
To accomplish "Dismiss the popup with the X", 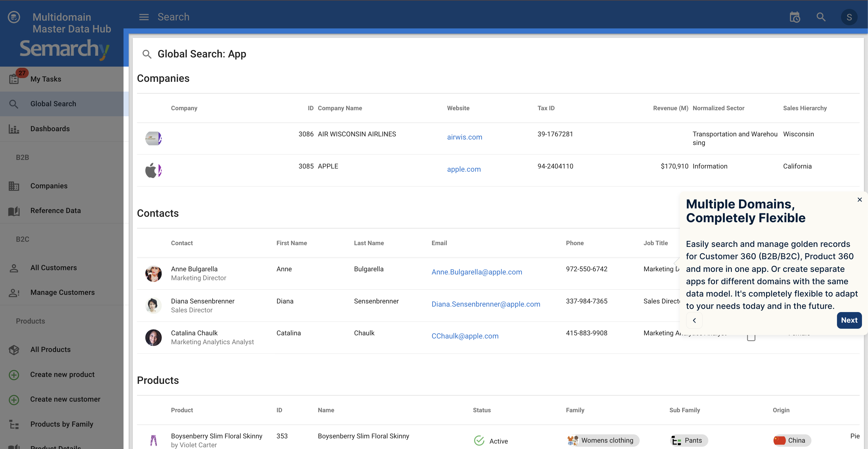I will tap(860, 200).
